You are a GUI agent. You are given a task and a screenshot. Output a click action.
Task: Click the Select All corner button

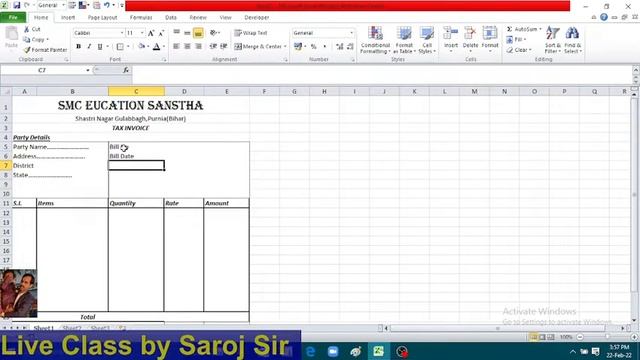coord(6,91)
